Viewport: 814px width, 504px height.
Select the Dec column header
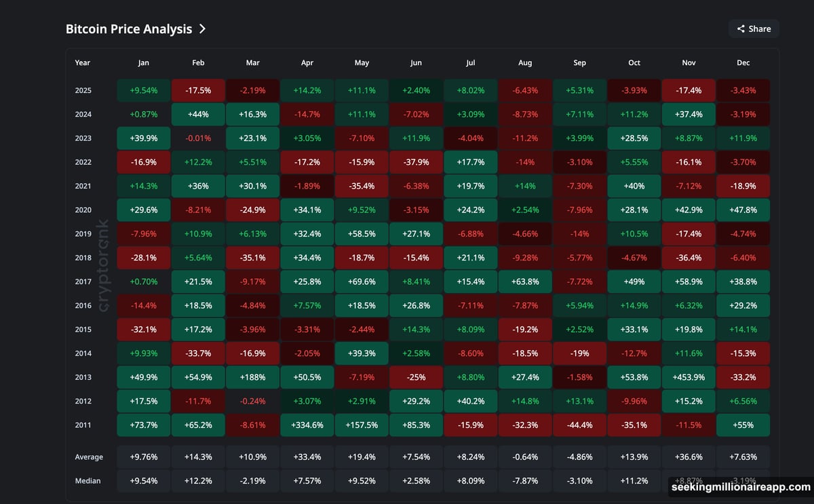(743, 62)
